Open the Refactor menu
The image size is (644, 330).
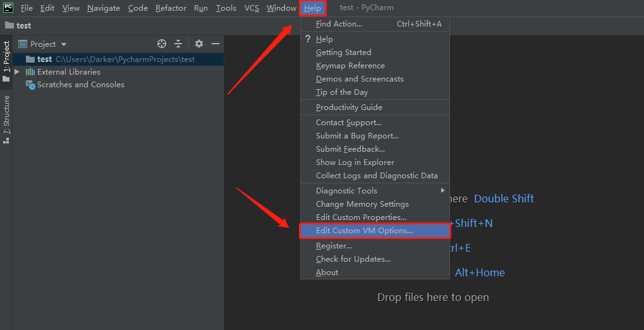pos(171,8)
